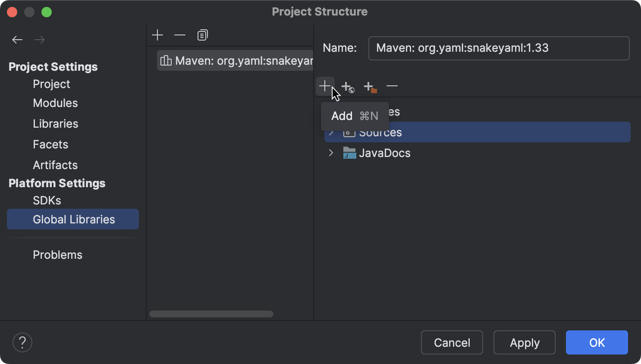This screenshot has width=641, height=364.
Task: Expand the Sources node
Action: pyautogui.click(x=331, y=132)
